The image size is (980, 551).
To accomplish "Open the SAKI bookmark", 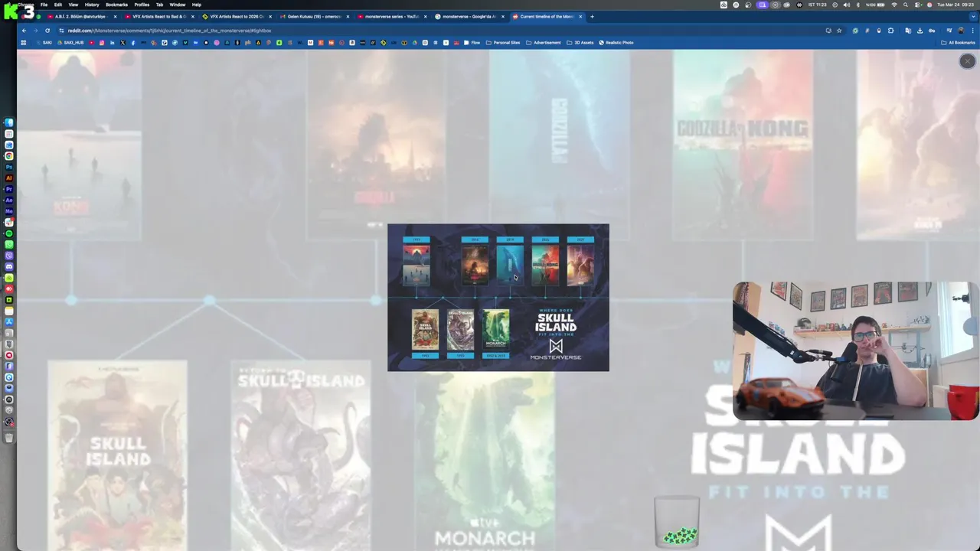I will pyautogui.click(x=44, y=43).
